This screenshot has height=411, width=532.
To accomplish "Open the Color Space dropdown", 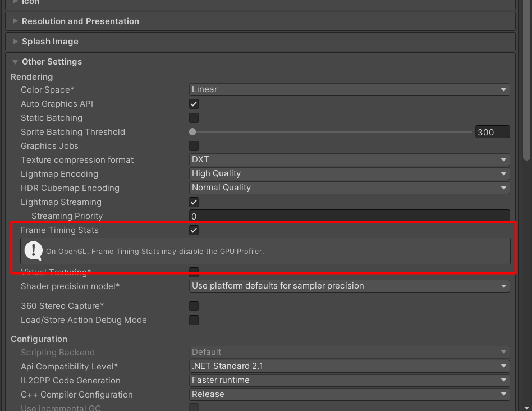I will (x=349, y=89).
